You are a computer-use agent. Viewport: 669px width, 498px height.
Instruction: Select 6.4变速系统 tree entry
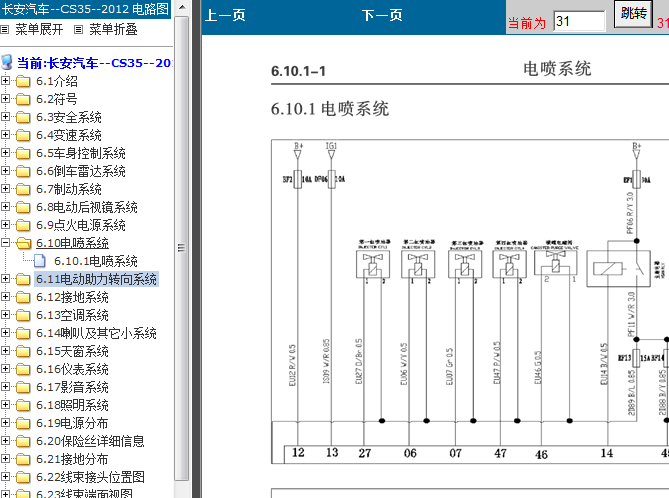(69, 135)
